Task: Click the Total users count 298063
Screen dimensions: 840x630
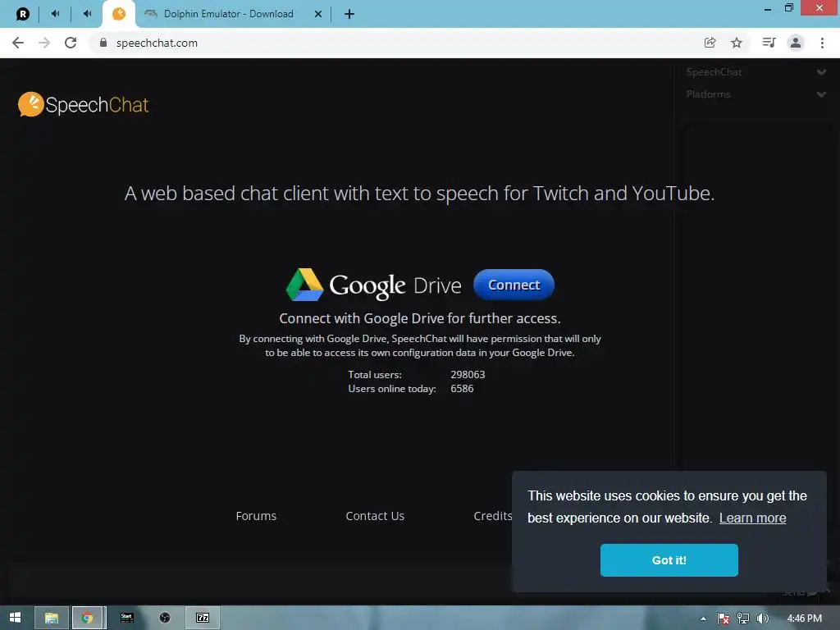Action: pyautogui.click(x=468, y=374)
